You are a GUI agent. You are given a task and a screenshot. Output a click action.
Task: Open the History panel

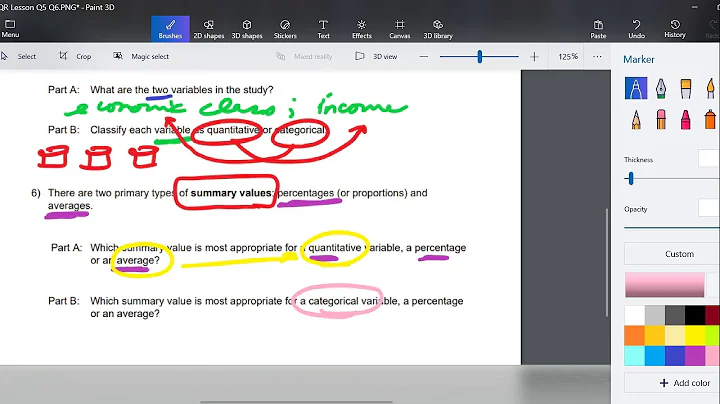(x=675, y=29)
